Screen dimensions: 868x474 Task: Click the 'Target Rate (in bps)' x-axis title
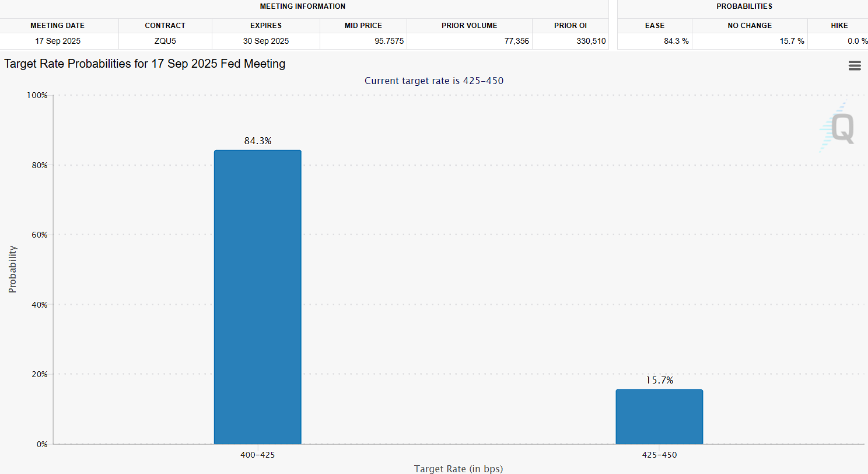[x=458, y=468]
